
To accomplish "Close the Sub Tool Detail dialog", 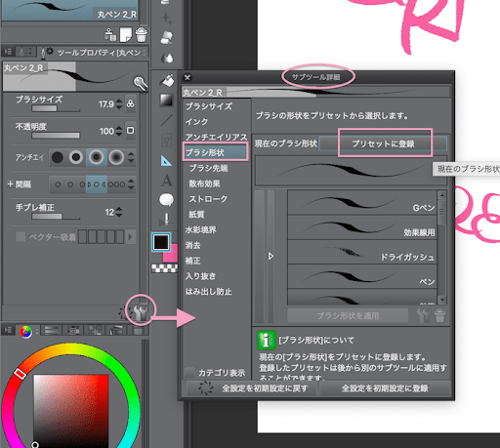I will (187, 77).
